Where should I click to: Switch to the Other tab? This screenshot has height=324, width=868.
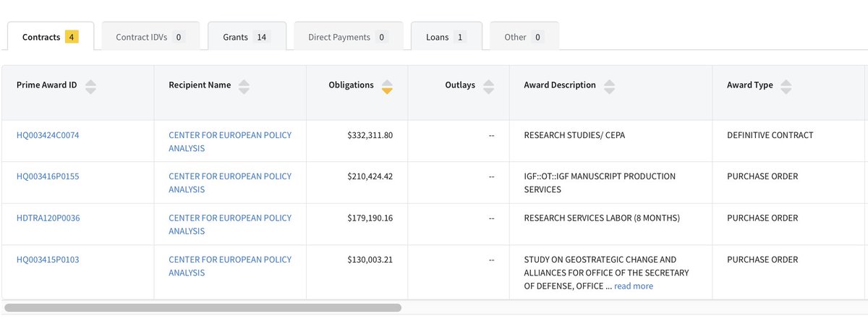[524, 37]
